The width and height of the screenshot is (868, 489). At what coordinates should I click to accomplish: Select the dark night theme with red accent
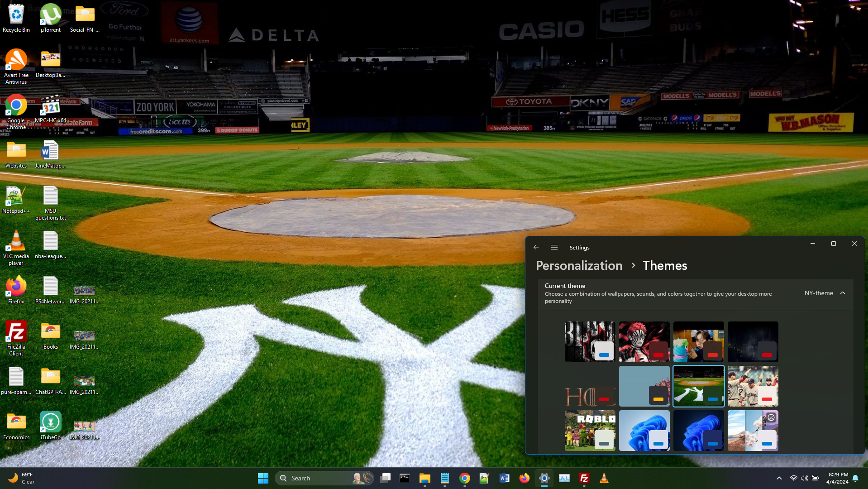[753, 342]
